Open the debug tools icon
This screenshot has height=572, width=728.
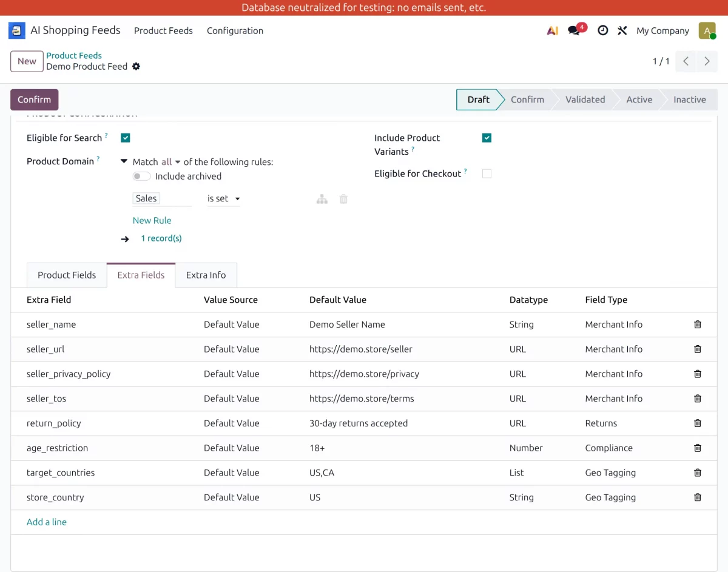point(622,30)
